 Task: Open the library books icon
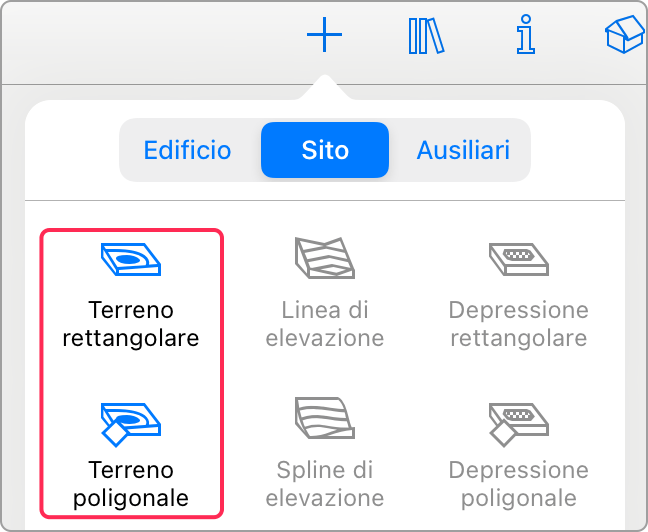(426, 36)
